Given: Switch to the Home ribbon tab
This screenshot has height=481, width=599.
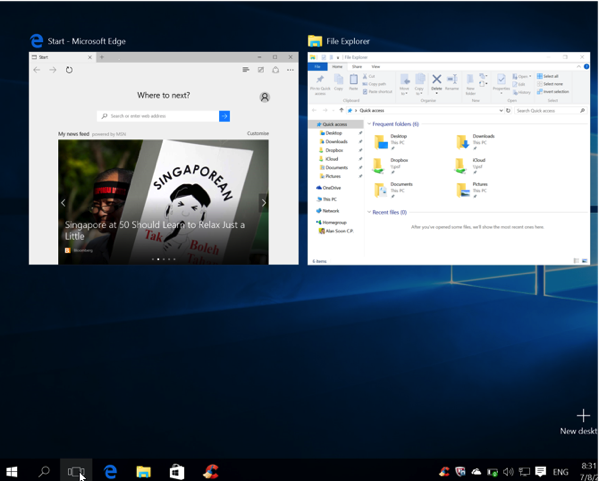Looking at the screenshot, I should (337, 66).
